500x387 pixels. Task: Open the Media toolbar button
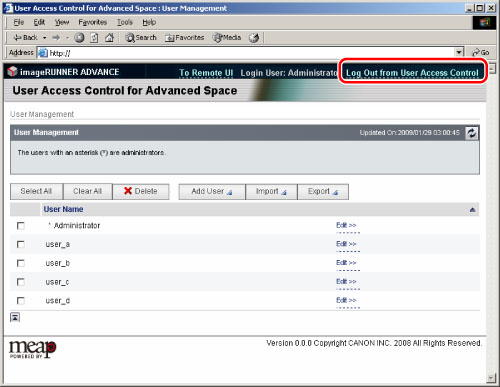point(227,38)
